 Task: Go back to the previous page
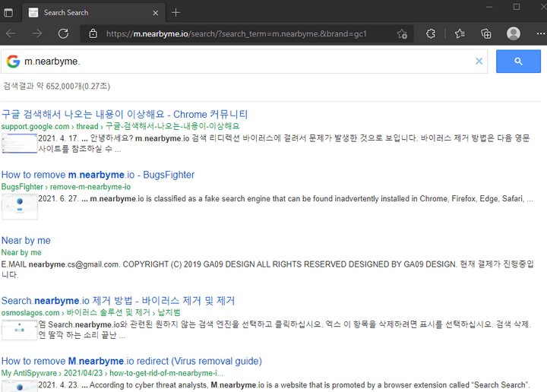tap(11, 34)
